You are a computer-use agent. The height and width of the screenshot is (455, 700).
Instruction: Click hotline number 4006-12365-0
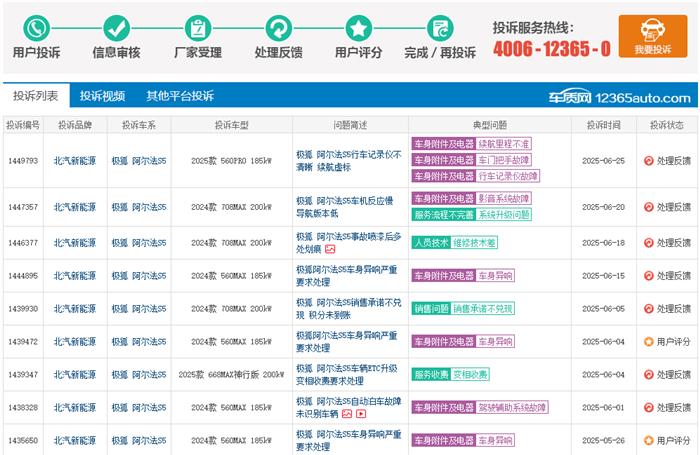click(x=552, y=49)
